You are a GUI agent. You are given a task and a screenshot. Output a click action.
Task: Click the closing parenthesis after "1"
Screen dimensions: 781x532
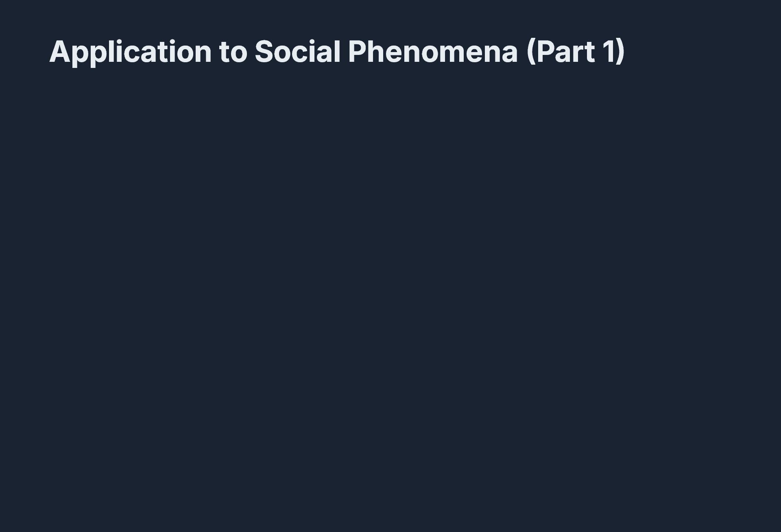tap(620, 52)
